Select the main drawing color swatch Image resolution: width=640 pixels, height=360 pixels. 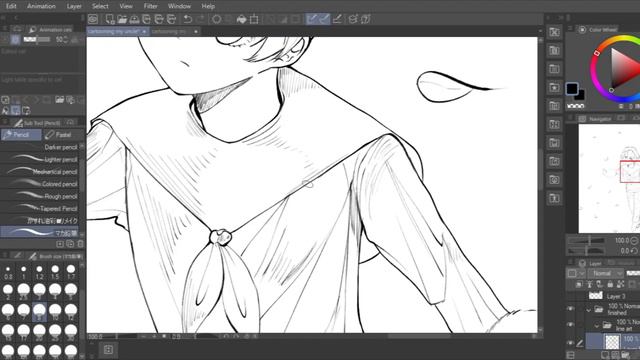(572, 88)
